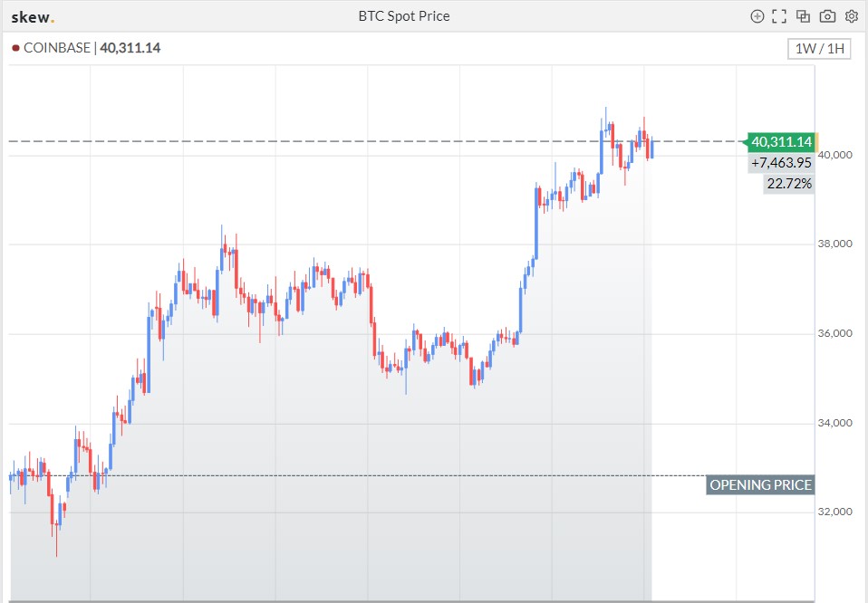Viewport: 868px width, 603px height.
Task: Click the 40,000 y-axis label
Action: point(834,155)
